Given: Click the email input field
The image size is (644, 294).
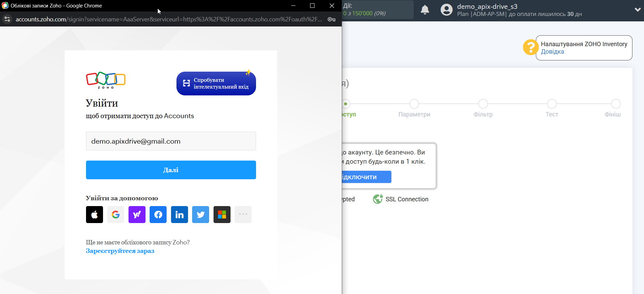Looking at the screenshot, I should [171, 141].
